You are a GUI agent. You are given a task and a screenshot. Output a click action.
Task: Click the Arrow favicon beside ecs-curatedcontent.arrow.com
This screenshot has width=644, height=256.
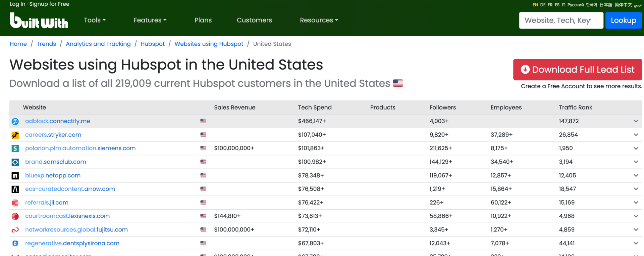coord(15,189)
